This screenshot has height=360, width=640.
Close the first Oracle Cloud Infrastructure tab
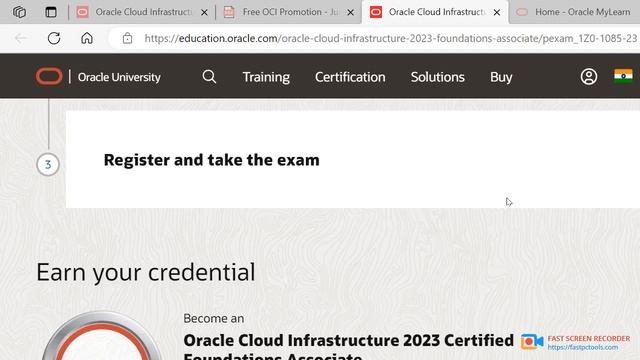(x=204, y=13)
